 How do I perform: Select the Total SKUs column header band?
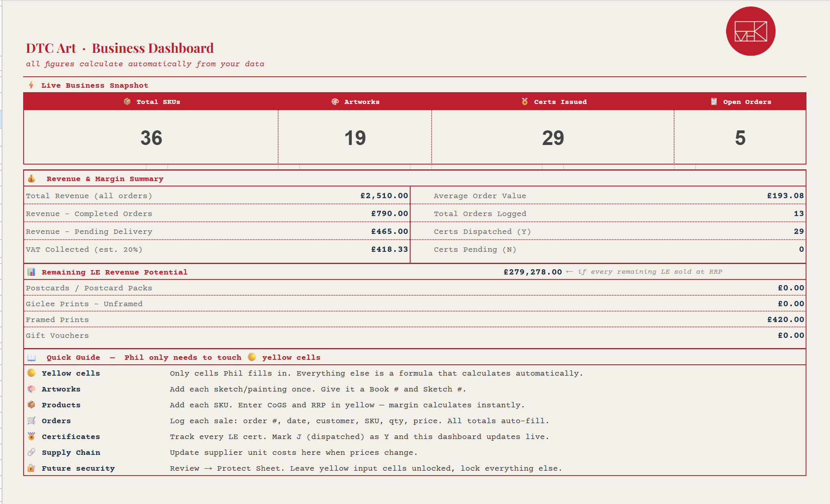click(x=151, y=102)
